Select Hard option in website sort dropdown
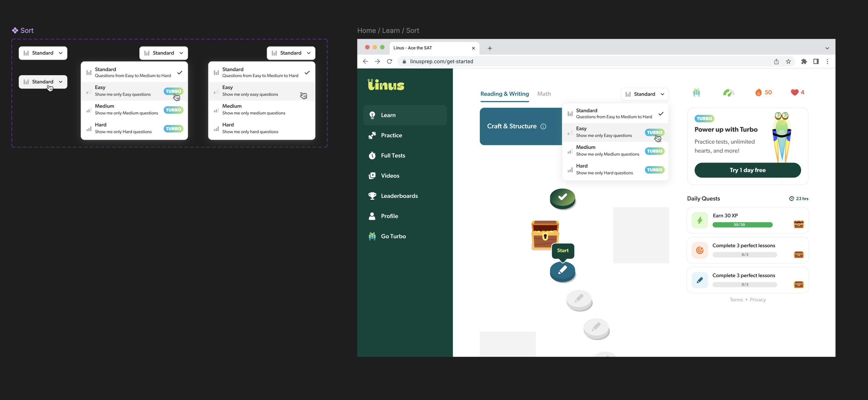Image resolution: width=868 pixels, height=400 pixels. [x=604, y=169]
